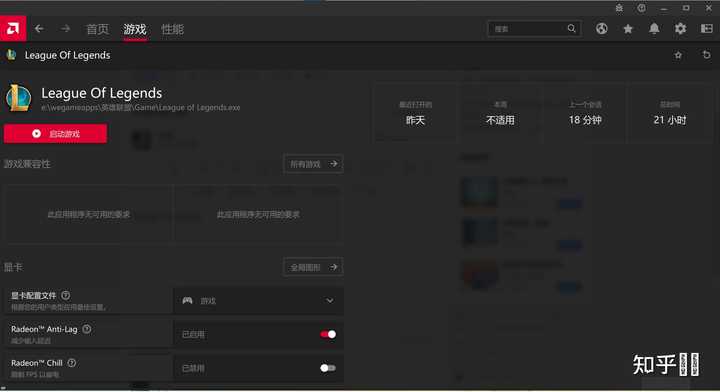720x392 pixels.
Task: Open the web browser globe icon
Action: 602,29
